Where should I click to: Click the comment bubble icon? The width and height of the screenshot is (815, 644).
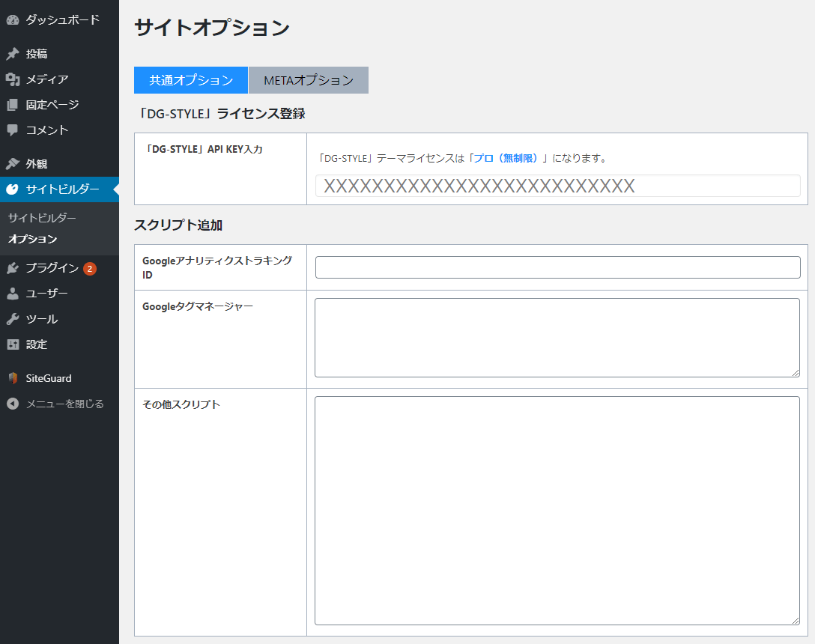[13, 130]
